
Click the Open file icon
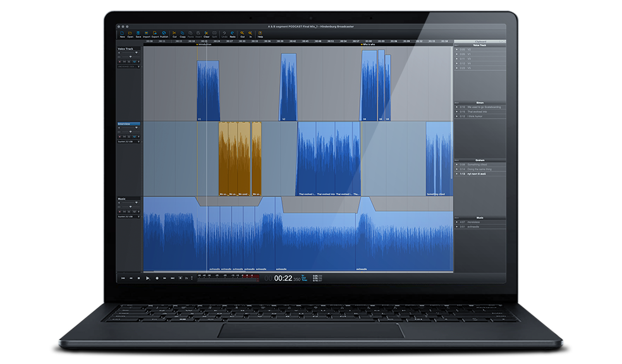[x=130, y=33]
